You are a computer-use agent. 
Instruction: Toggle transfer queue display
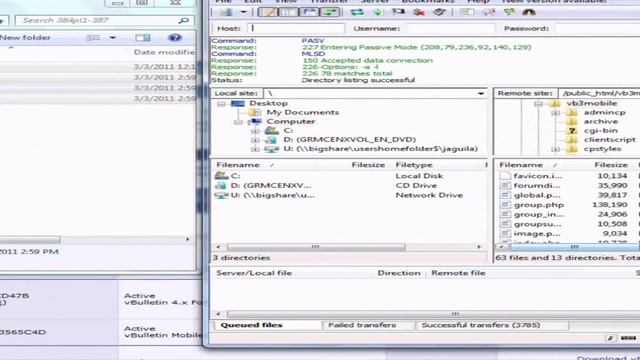[x=330, y=12]
